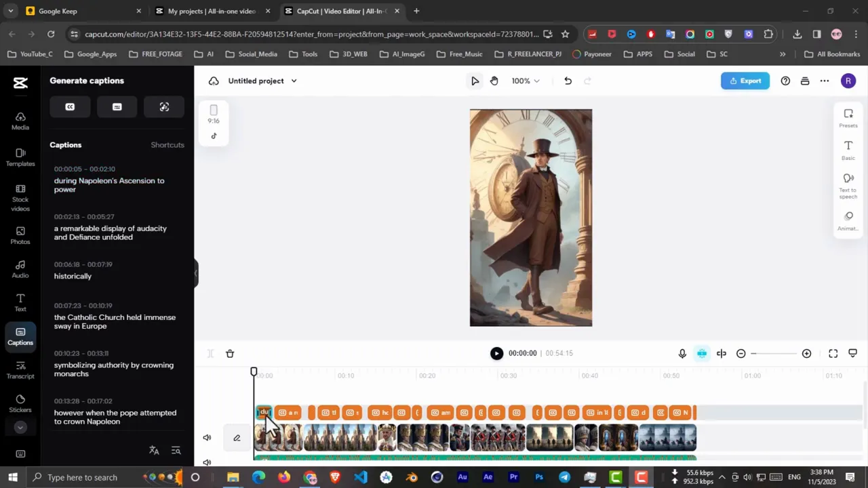
Task: Open Text to speech panel
Action: pos(848,186)
